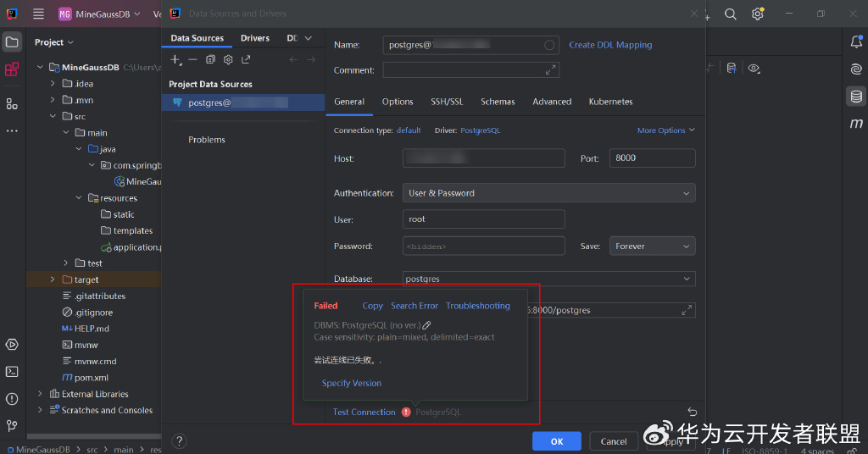Open the AI assistant spiral icon
Viewport: 868px width, 454px height.
coord(856,69)
